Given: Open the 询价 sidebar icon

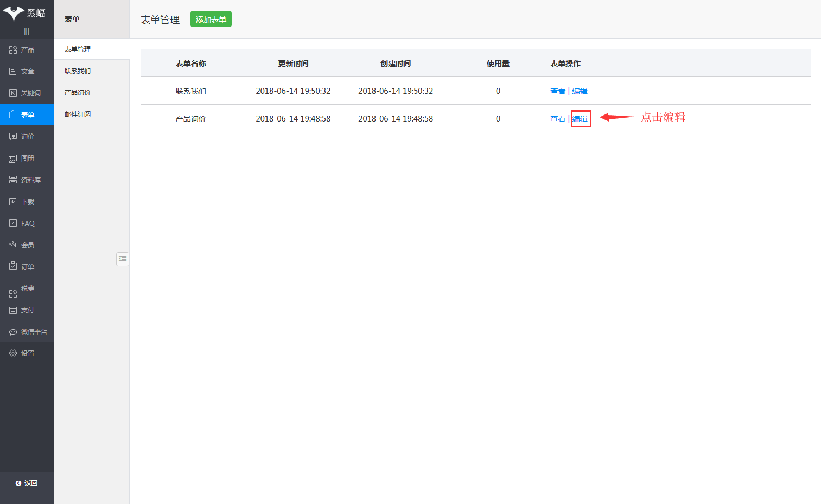Looking at the screenshot, I should pyautogui.click(x=13, y=137).
